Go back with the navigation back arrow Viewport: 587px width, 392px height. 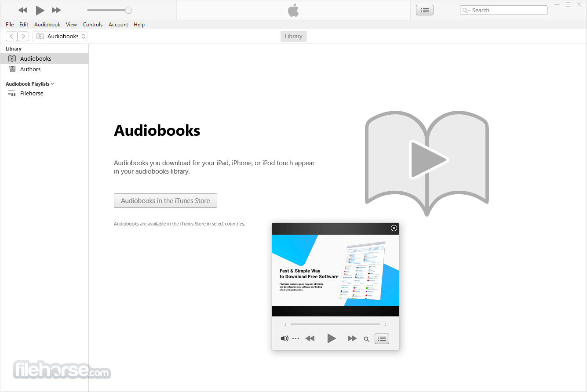[x=11, y=36]
